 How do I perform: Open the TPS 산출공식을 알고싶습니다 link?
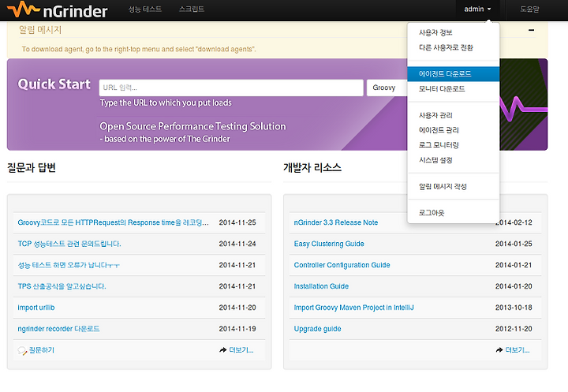coord(62,286)
